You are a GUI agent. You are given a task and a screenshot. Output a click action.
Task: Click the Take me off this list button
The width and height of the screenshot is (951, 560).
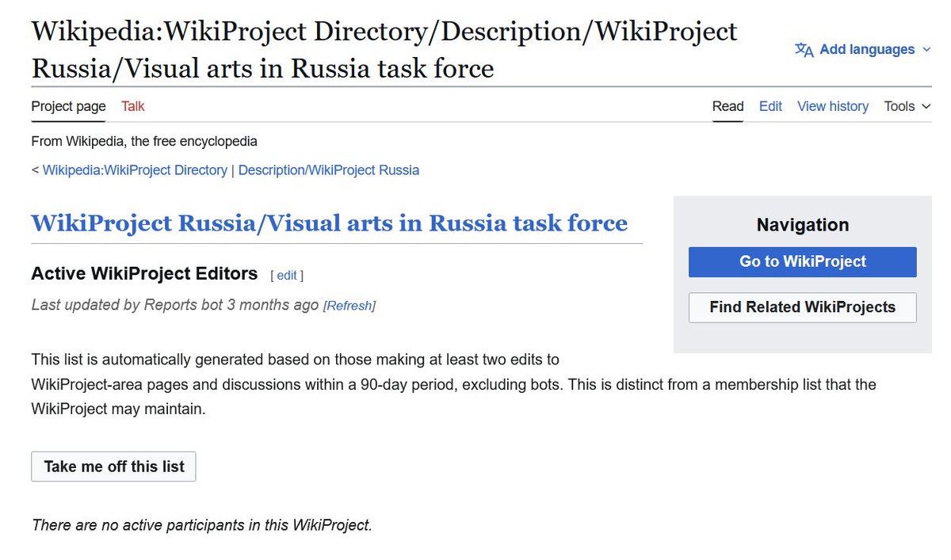[114, 467]
